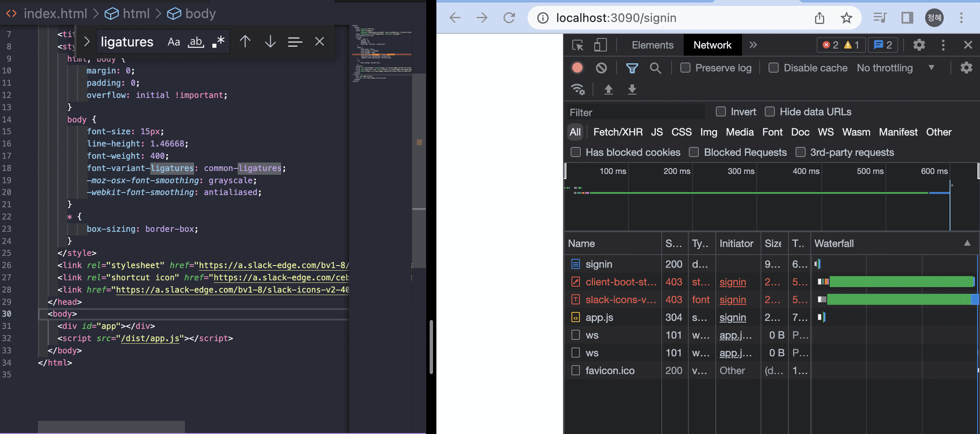Open signin initiator link for app.js

tap(732, 317)
